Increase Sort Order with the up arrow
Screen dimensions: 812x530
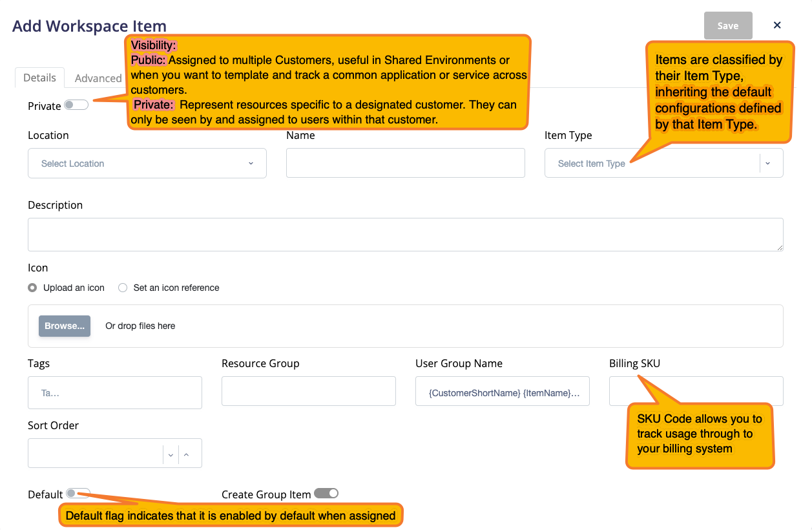tap(186, 454)
